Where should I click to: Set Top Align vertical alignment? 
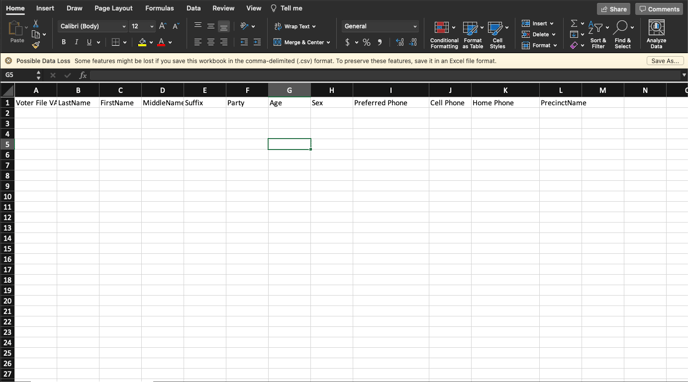[x=198, y=26]
